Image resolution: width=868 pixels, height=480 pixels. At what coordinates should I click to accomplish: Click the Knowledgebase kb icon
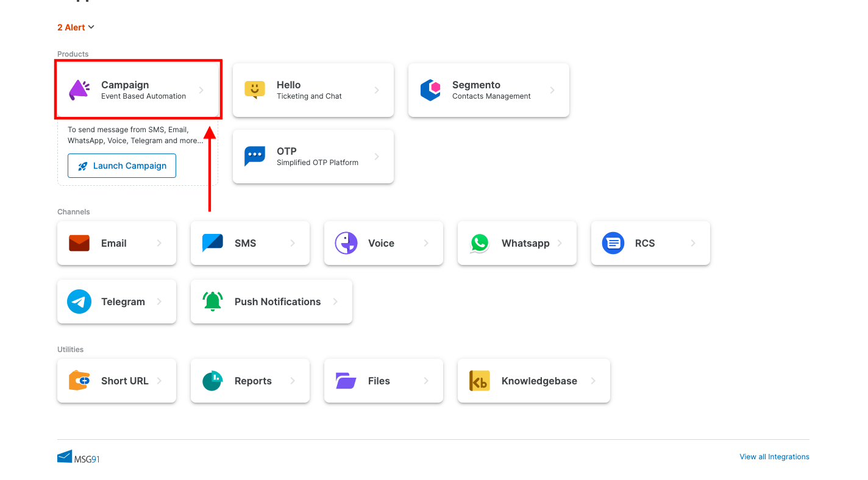pyautogui.click(x=480, y=381)
